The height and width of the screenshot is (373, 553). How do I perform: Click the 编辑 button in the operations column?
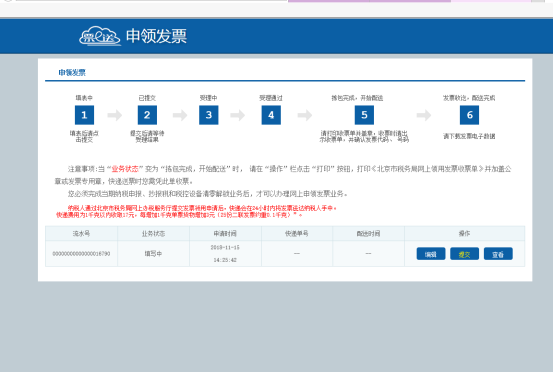pos(431,254)
